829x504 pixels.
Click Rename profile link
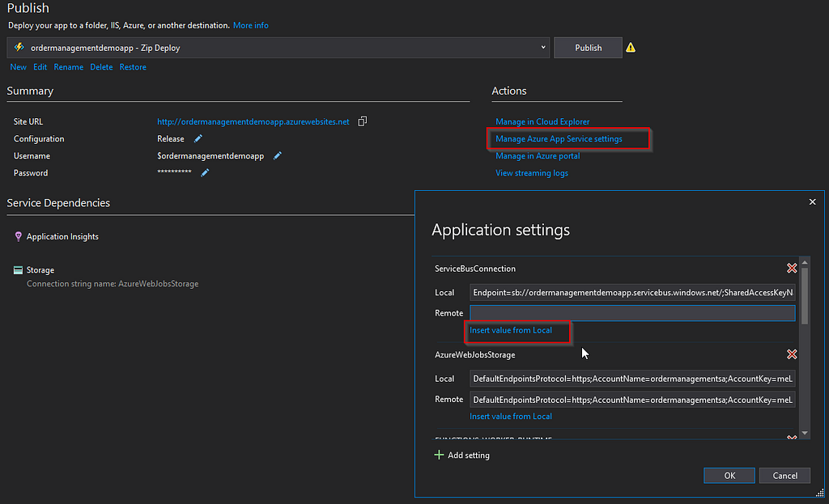[69, 67]
